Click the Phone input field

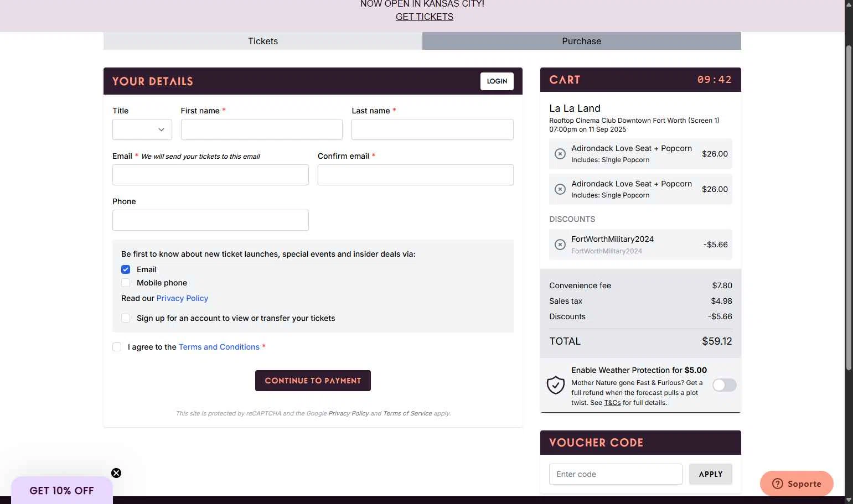210,220
